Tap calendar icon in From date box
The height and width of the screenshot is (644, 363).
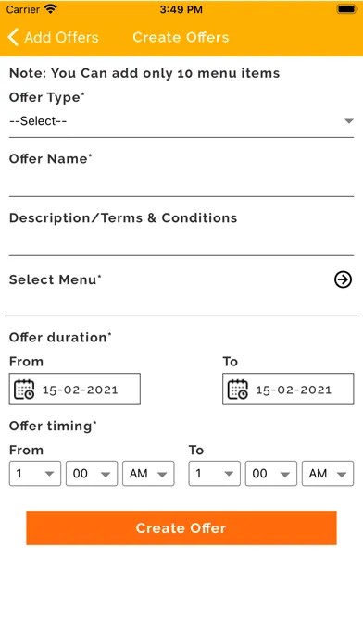24,390
